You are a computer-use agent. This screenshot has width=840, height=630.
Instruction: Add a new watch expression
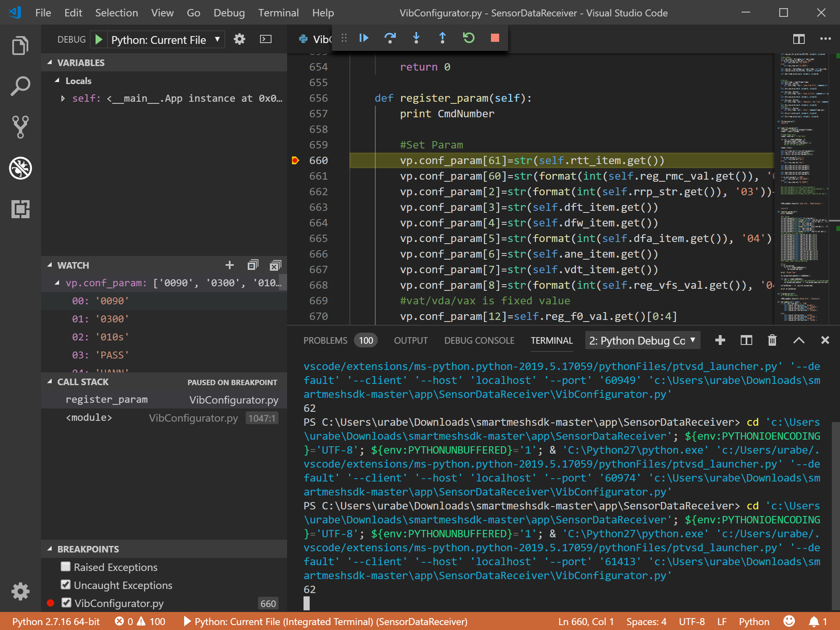[x=229, y=265]
